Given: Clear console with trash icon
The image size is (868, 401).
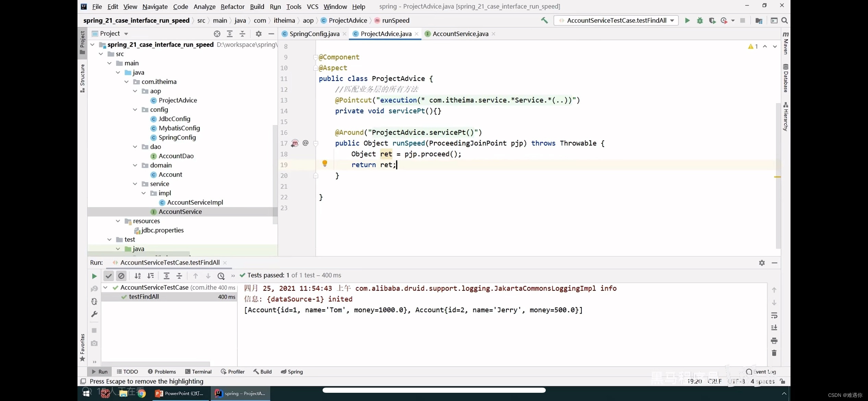Looking at the screenshot, I should [774, 353].
